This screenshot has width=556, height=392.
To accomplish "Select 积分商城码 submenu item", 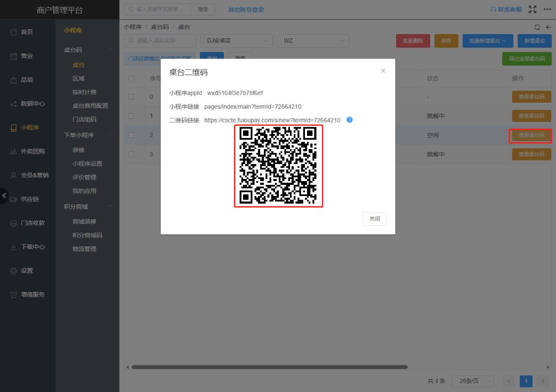I will (x=87, y=235).
